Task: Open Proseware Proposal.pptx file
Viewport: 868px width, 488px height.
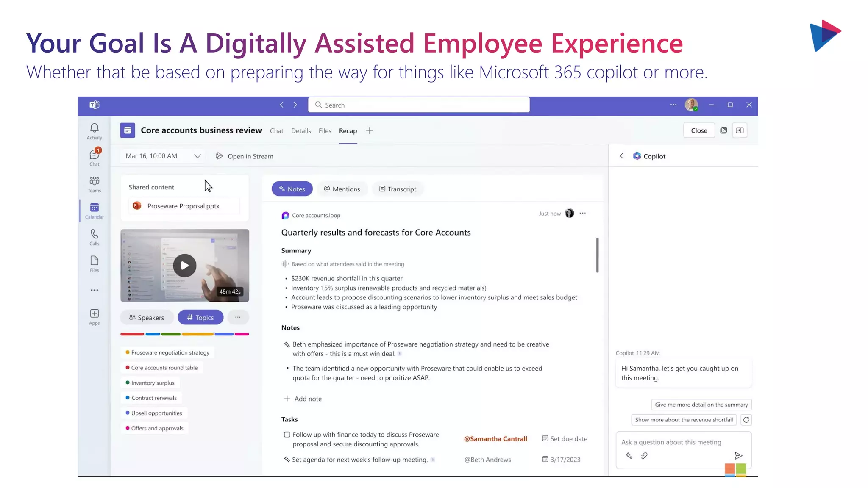Action: tap(184, 206)
